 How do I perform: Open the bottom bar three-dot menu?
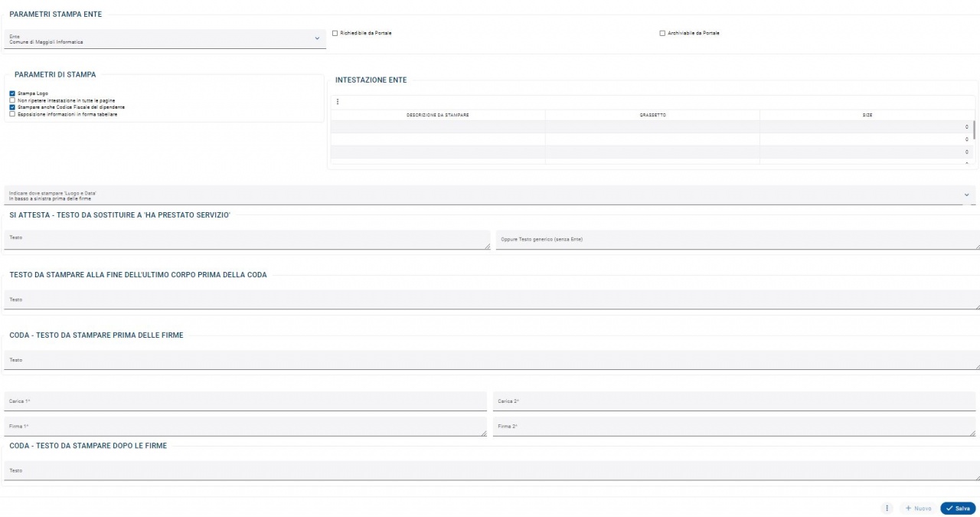pyautogui.click(x=887, y=509)
